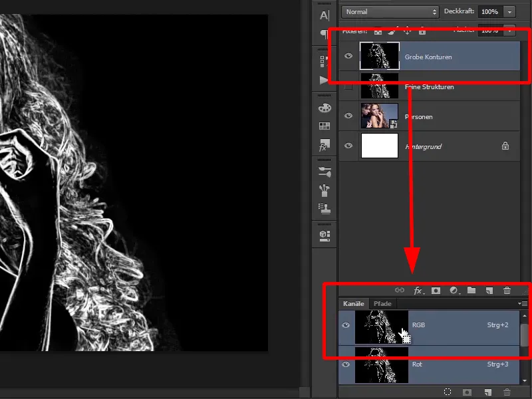The width and height of the screenshot is (532, 399).
Task: Open the Deckkraft slider dropdown arrow
Action: click(509, 12)
